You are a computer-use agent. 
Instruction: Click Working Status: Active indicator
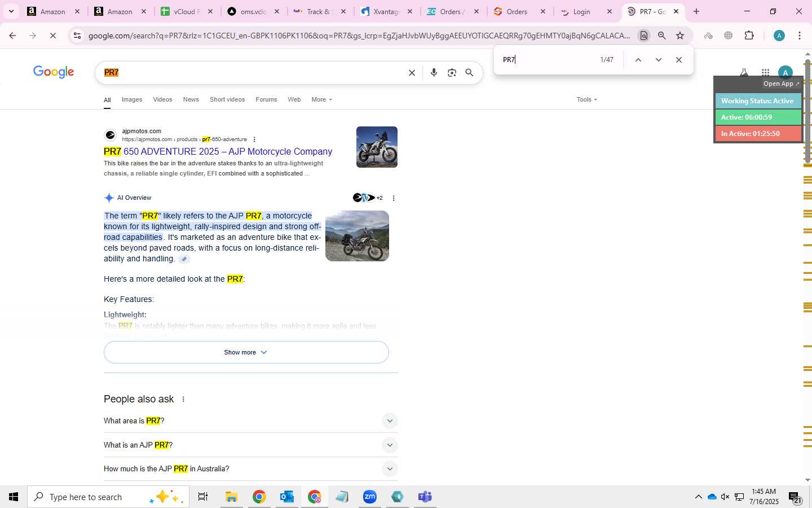(758, 101)
